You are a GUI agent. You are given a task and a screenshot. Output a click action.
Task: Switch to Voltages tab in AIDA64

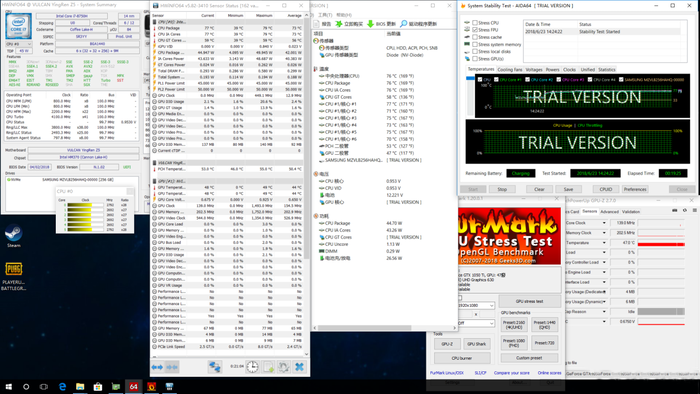click(x=534, y=70)
